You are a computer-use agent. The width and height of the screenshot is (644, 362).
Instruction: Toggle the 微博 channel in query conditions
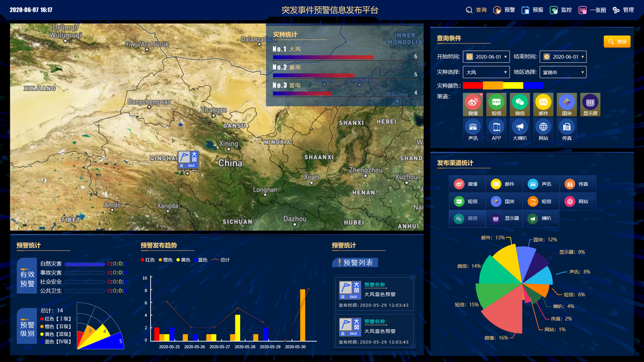click(x=473, y=104)
